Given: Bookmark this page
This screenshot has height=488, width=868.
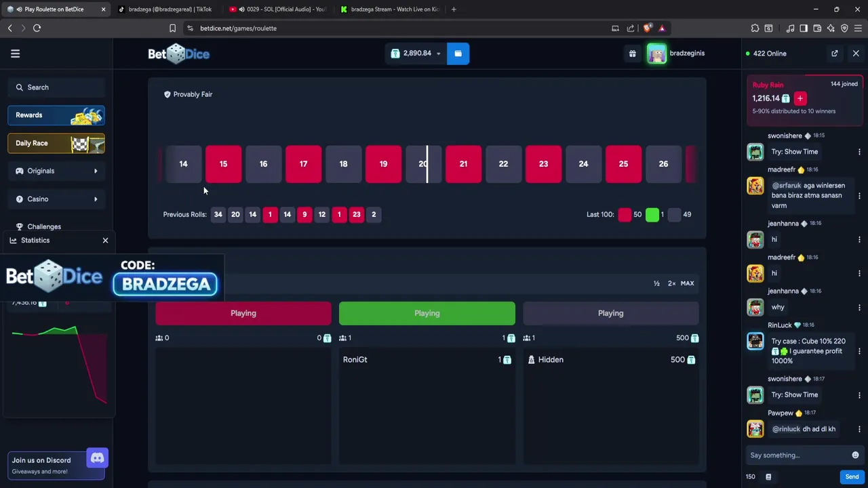Looking at the screenshot, I should point(172,28).
